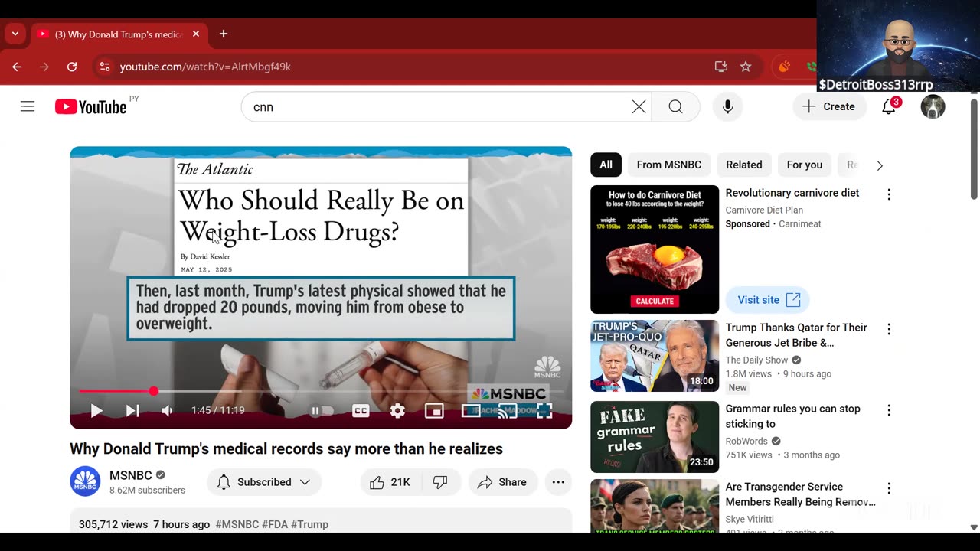Open more actions three-dot button under video
The width and height of the screenshot is (980, 551).
tap(558, 482)
